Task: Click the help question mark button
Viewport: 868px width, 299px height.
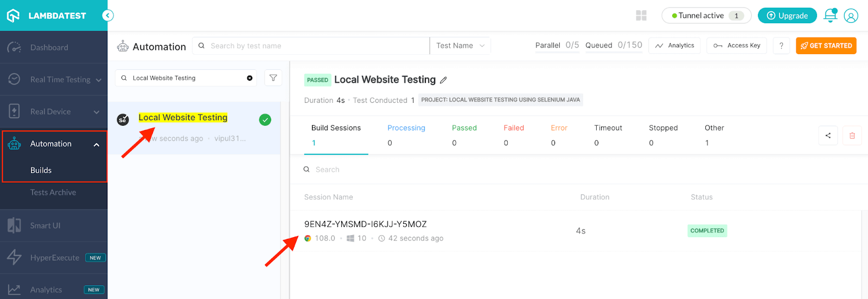Action: 781,45
